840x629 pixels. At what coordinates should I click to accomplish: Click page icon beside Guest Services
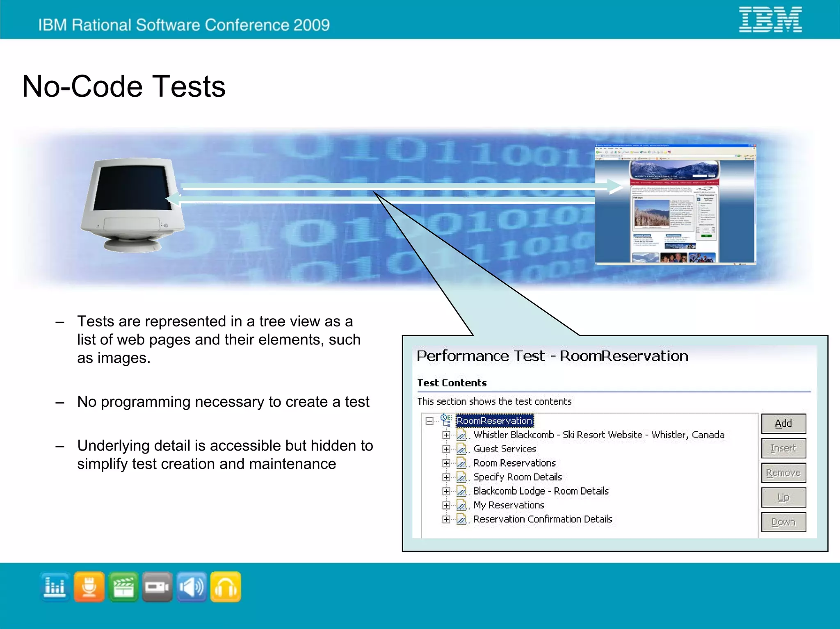point(462,449)
